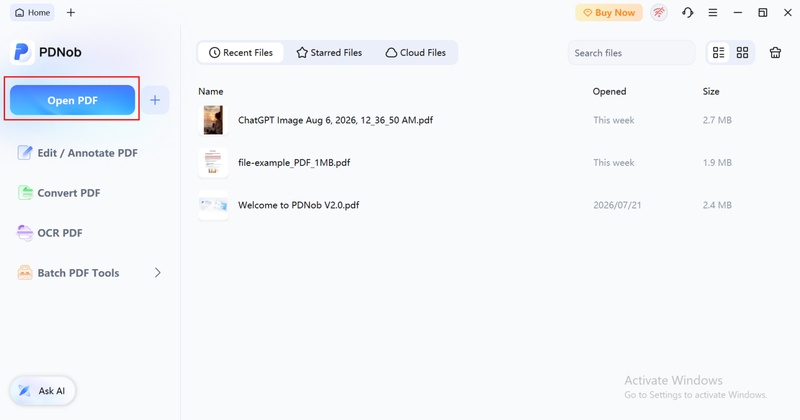This screenshot has height=420, width=800.
Task: Click the Batch PDF Tools toolbox icon
Action: (x=25, y=273)
